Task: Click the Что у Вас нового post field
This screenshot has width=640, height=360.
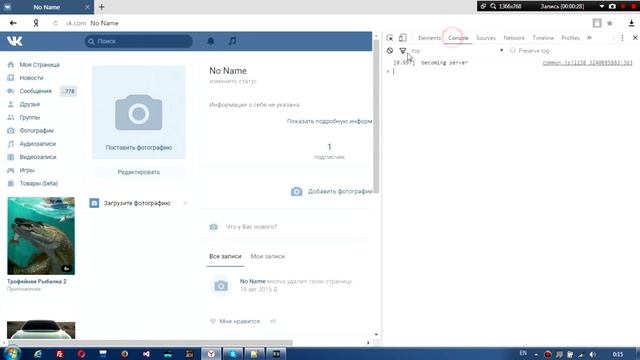Action: pyautogui.click(x=251, y=227)
